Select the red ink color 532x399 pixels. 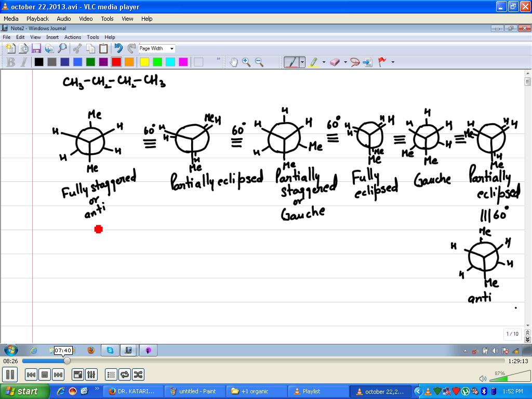[116, 62]
